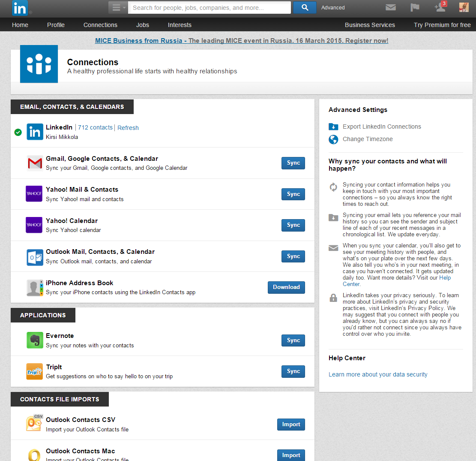The width and height of the screenshot is (476, 461).
Task: Open the notifications flag icon
Action: pyautogui.click(x=415, y=7)
